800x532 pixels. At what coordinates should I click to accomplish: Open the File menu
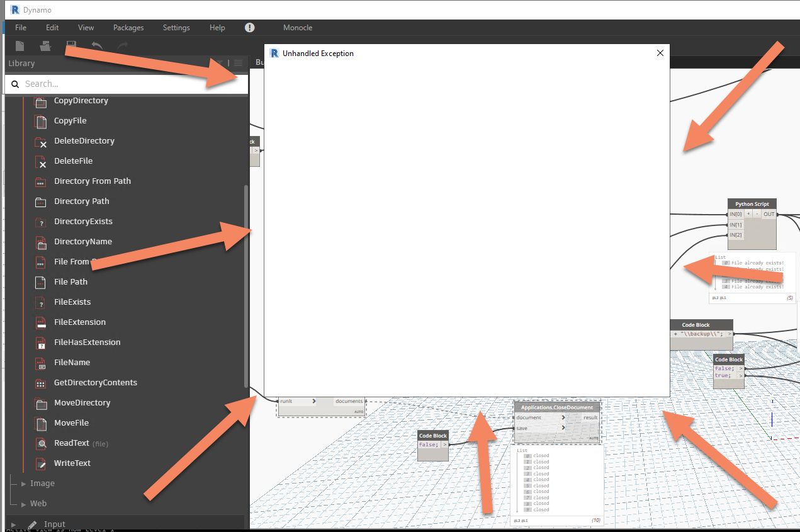(x=21, y=28)
